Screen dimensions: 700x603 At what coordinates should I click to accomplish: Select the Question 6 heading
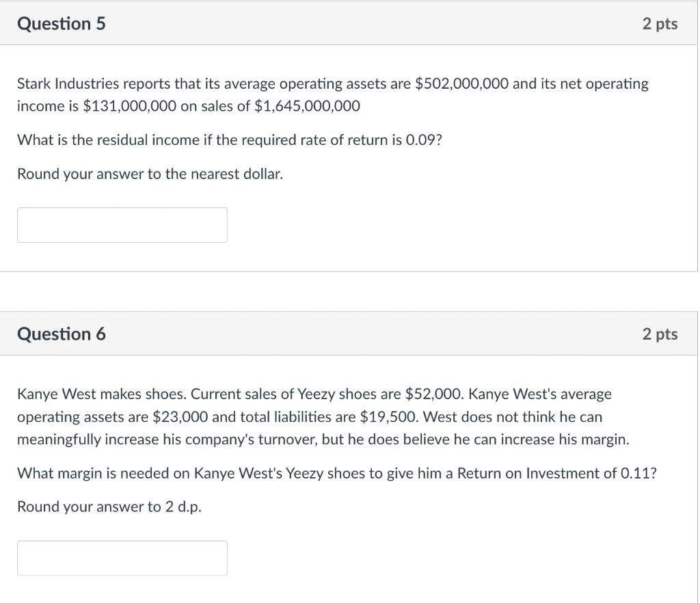point(61,334)
